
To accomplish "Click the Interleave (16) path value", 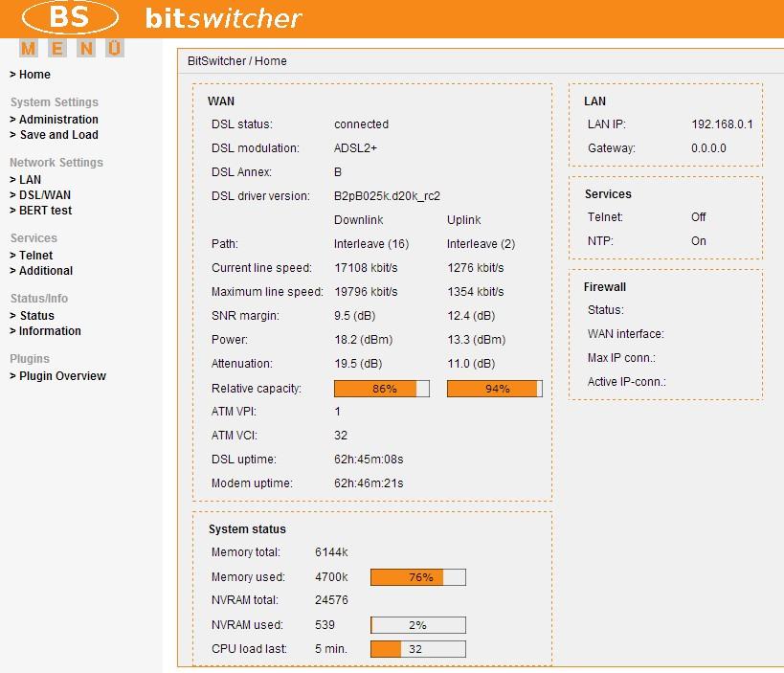I will pyautogui.click(x=371, y=244).
